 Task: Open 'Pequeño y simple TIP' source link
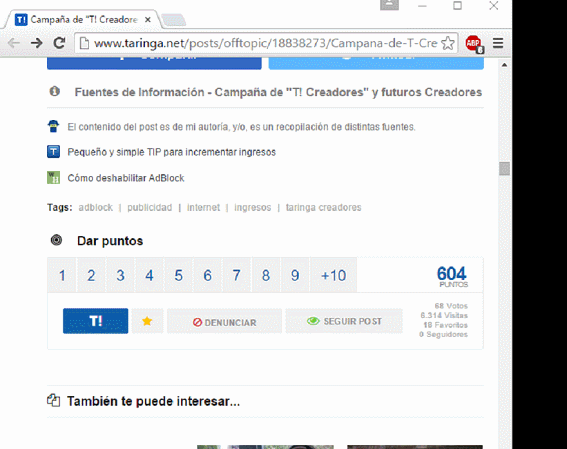click(171, 152)
